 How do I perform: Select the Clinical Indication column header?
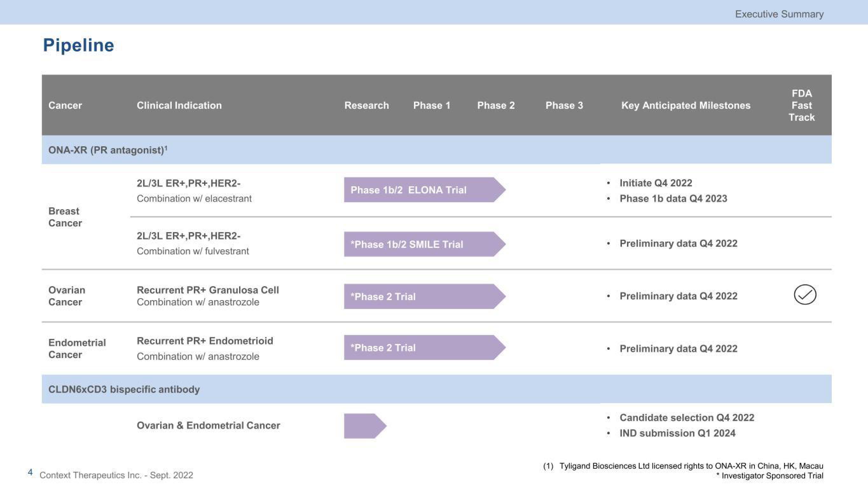179,106
